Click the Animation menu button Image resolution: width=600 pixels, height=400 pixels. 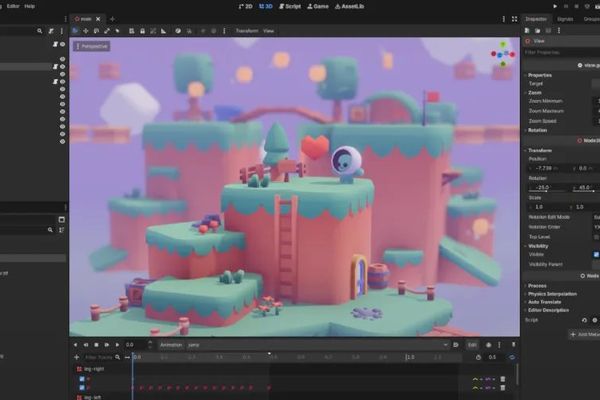click(171, 345)
